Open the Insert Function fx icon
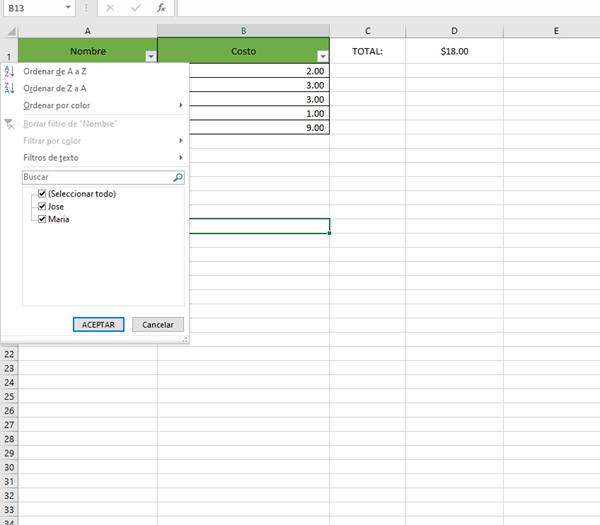 click(161, 8)
